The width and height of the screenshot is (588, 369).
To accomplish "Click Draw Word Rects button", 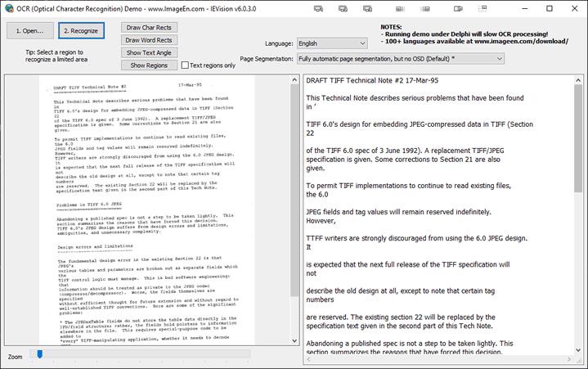I will (x=149, y=40).
